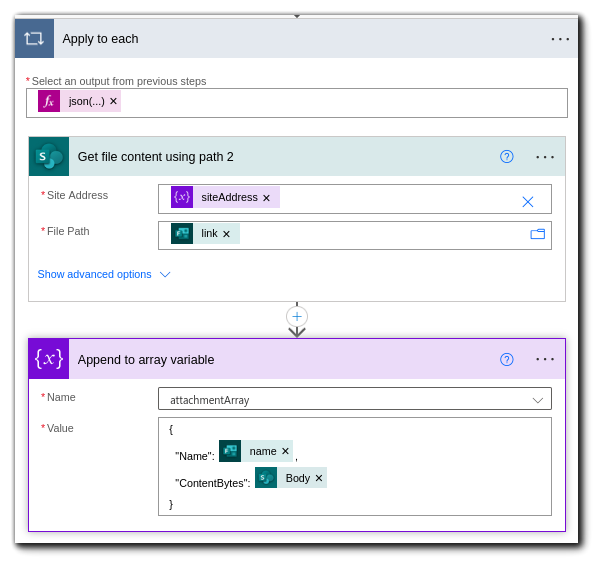Clear the Site Address custom value
Screen dimensions: 605x570
pyautogui.click(x=528, y=201)
